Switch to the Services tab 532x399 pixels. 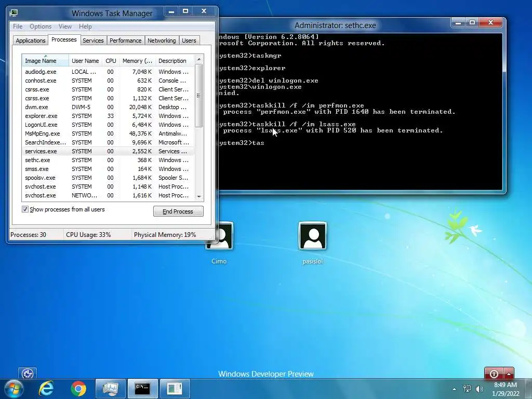93,41
